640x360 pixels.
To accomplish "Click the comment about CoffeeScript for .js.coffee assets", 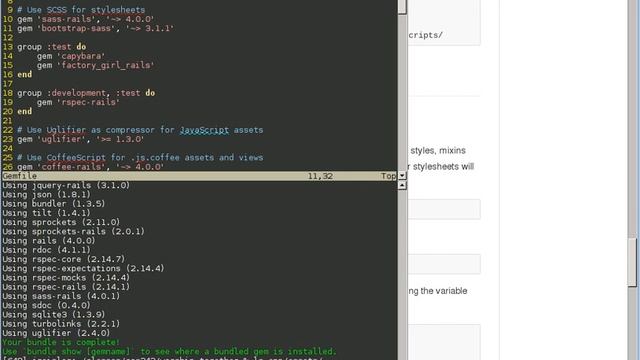I will click(140, 158).
